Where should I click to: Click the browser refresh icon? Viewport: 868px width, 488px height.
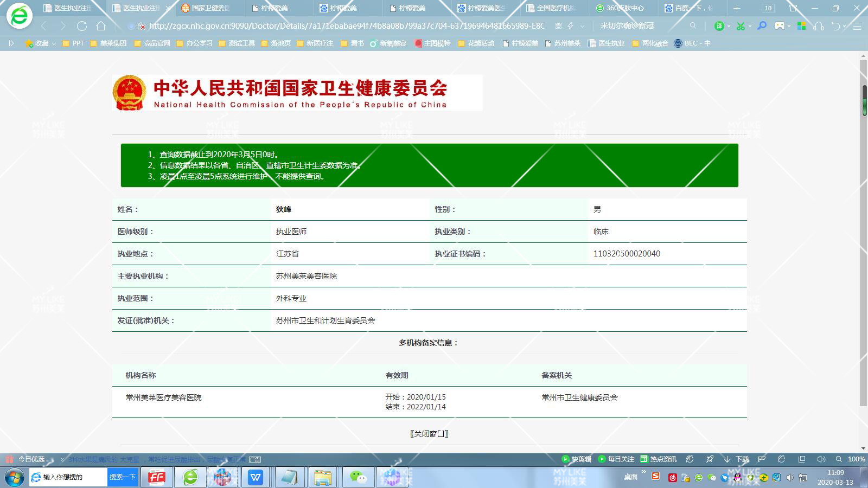[x=82, y=26]
